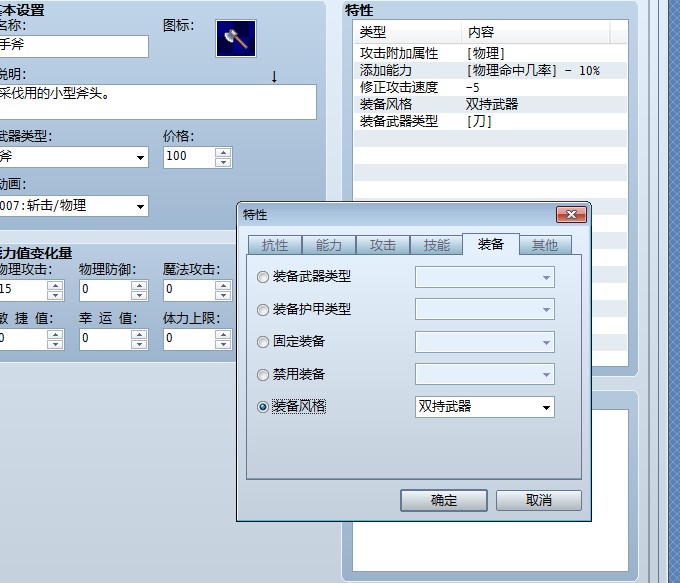Switch to the 技能 tab

pos(436,246)
